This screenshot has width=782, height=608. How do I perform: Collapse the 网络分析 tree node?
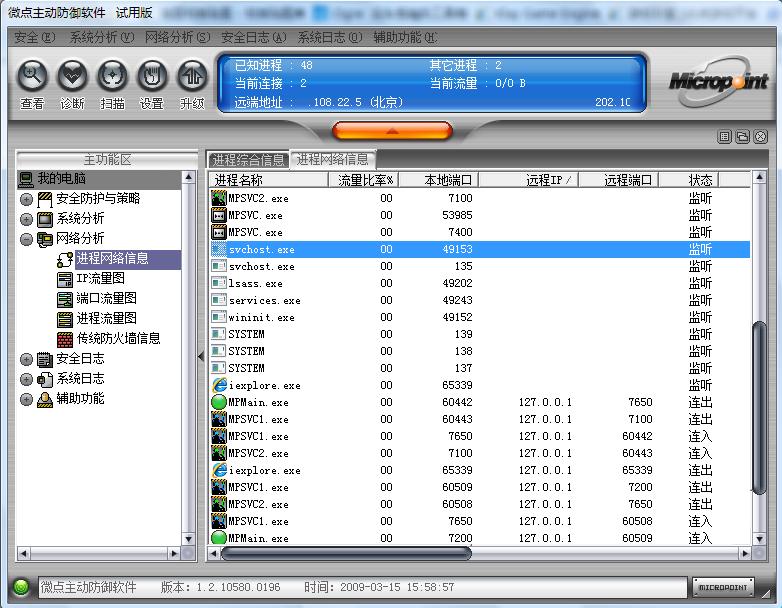pos(26,239)
